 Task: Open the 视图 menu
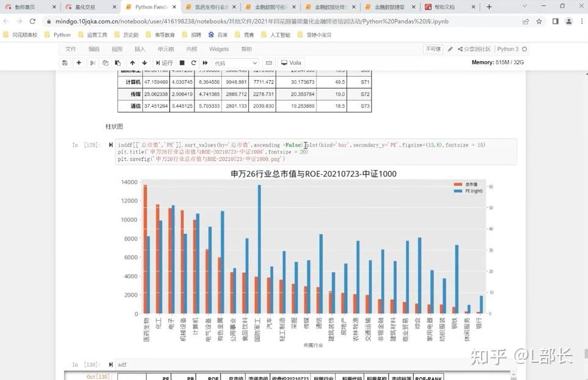[x=117, y=49]
